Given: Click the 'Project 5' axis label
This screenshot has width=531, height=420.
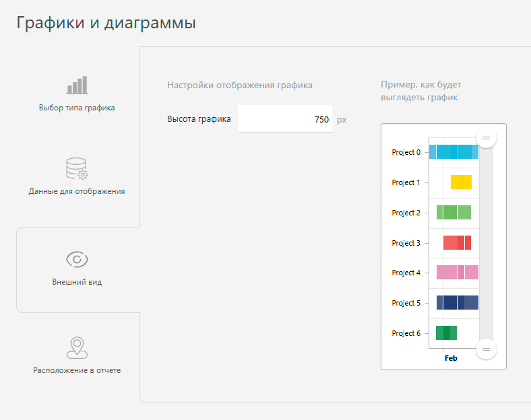Looking at the screenshot, I should click(406, 303).
